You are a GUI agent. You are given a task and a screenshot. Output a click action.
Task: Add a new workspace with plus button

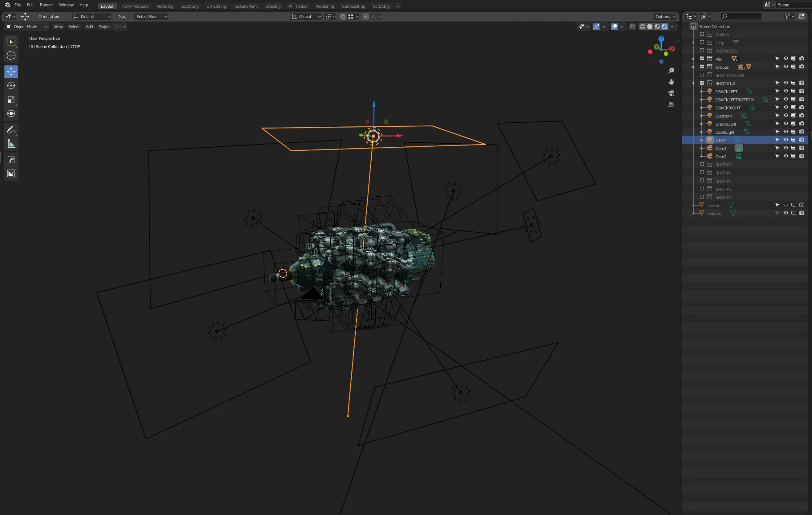click(x=398, y=6)
